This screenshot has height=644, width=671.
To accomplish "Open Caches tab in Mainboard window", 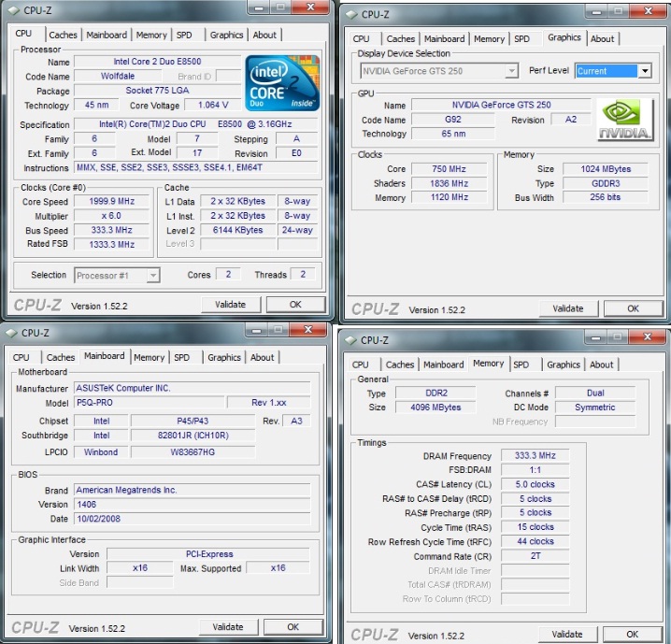I will click(61, 357).
